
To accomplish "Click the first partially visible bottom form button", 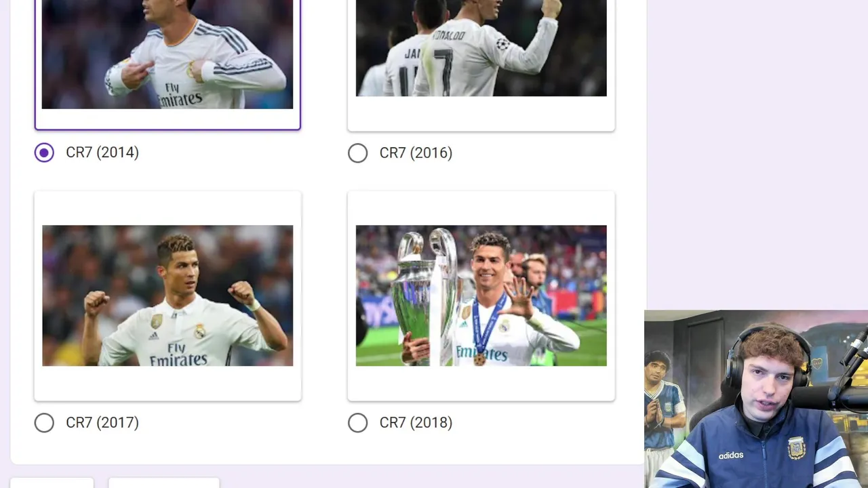I will coord(52,483).
